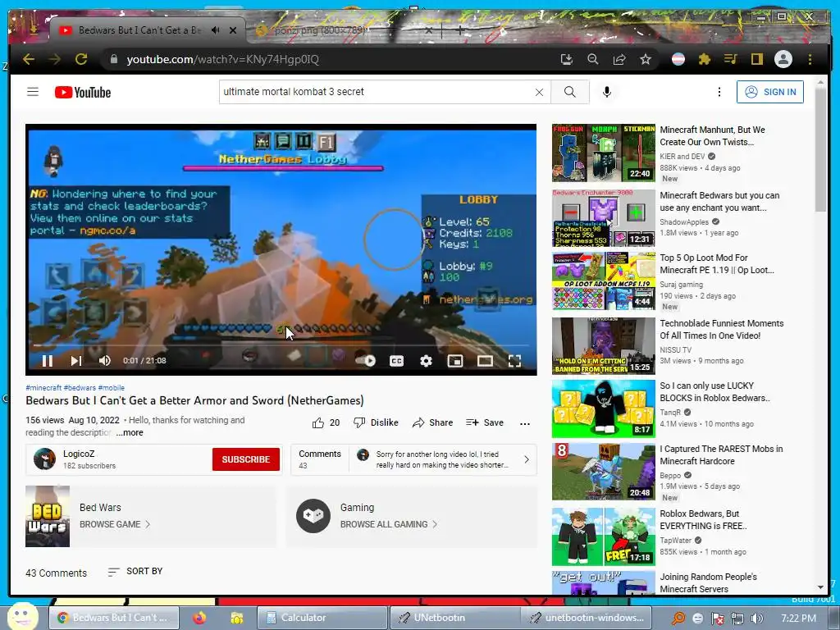840x630 pixels.
Task: Pause the video
Action: pyautogui.click(x=48, y=361)
